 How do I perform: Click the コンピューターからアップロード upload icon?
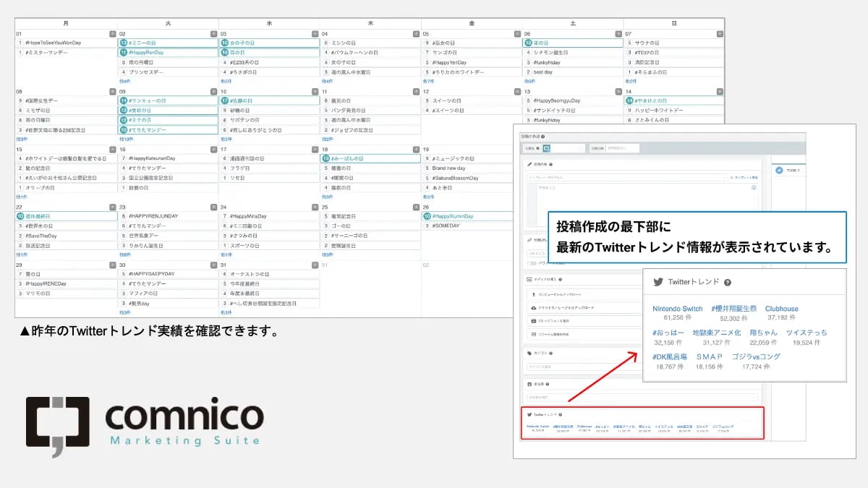(532, 294)
